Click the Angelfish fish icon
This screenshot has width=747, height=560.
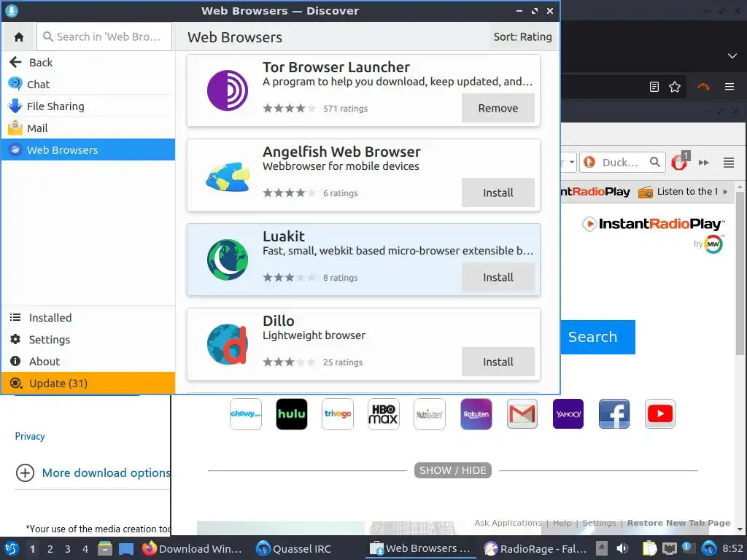pyautogui.click(x=228, y=176)
